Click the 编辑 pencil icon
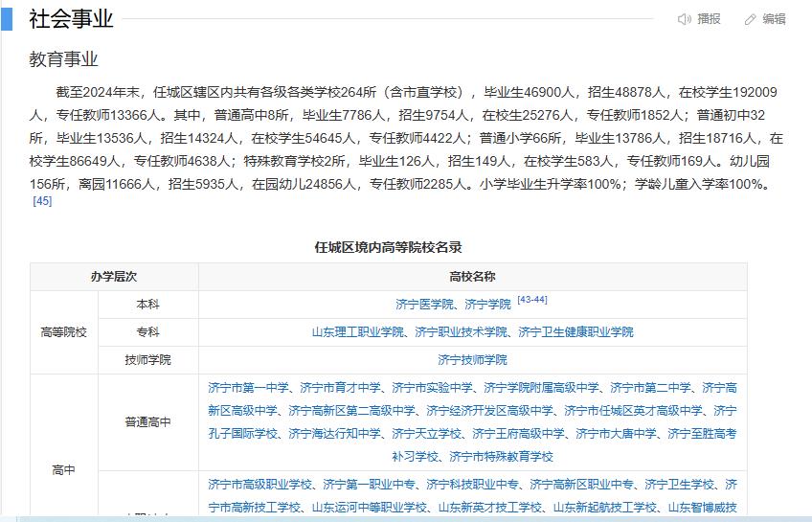Viewport: 812px width, 522px height. tap(751, 19)
